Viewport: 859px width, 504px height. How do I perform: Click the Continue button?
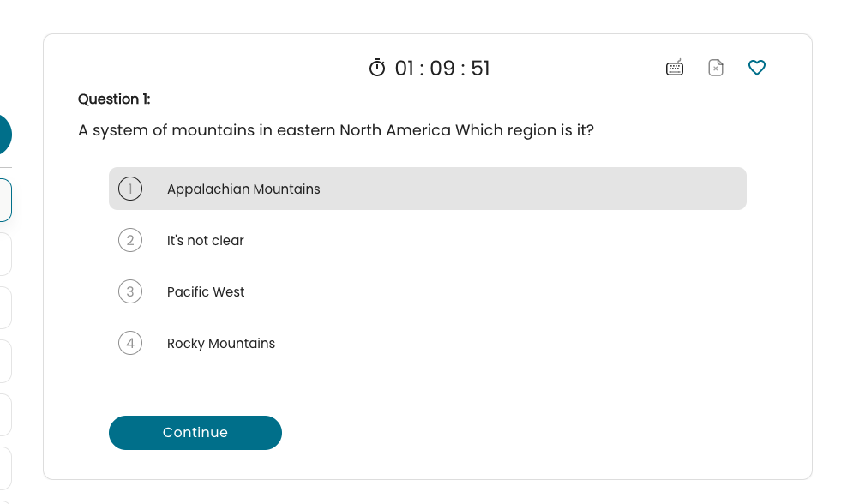195,433
